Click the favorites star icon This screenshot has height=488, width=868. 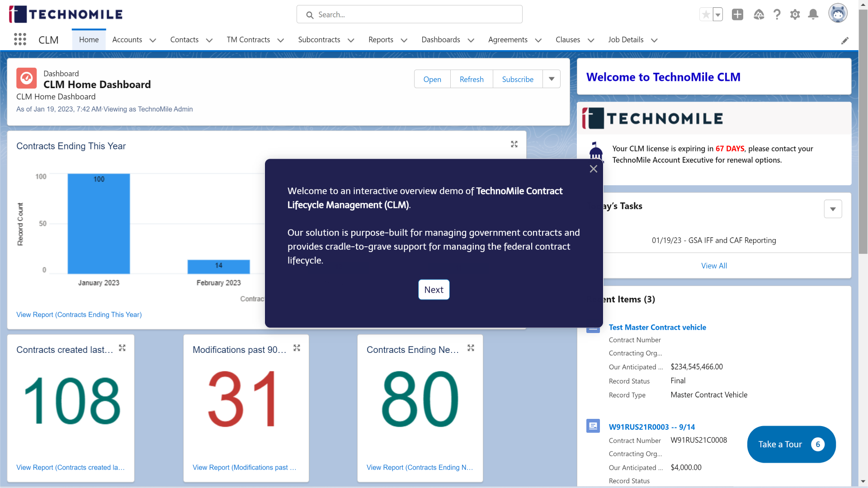click(706, 14)
